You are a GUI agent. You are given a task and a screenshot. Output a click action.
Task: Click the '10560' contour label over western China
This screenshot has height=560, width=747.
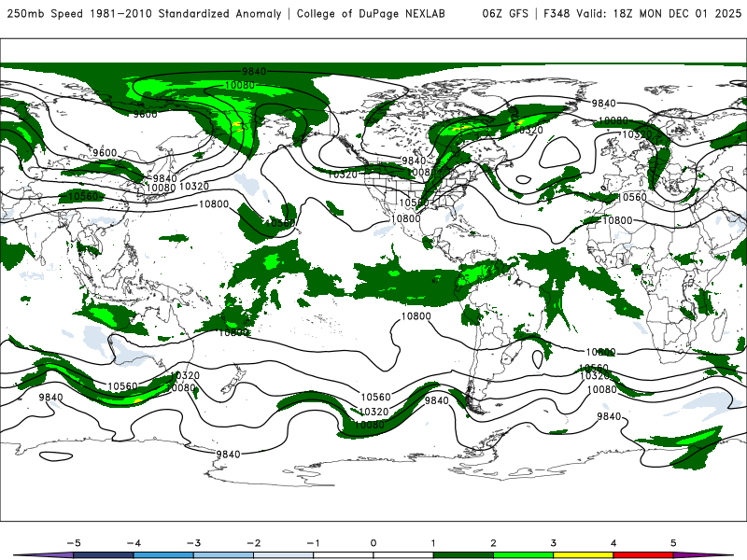point(82,196)
